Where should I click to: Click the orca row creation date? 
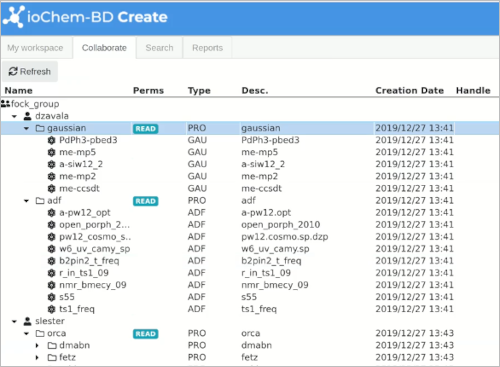pyautogui.click(x=414, y=333)
